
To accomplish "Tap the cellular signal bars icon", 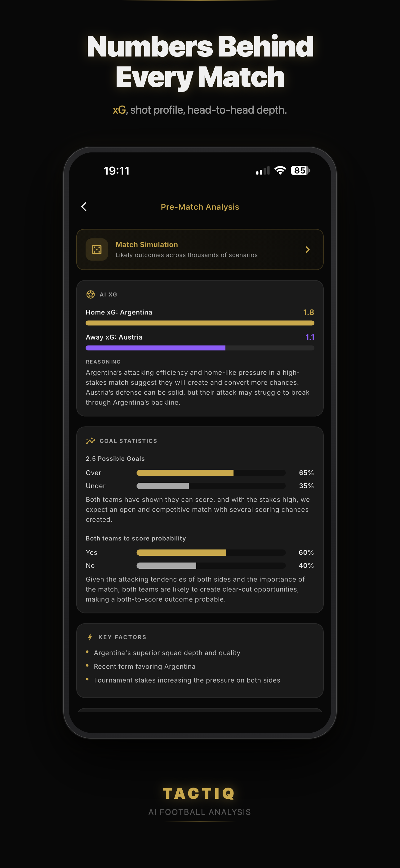I will [x=263, y=171].
